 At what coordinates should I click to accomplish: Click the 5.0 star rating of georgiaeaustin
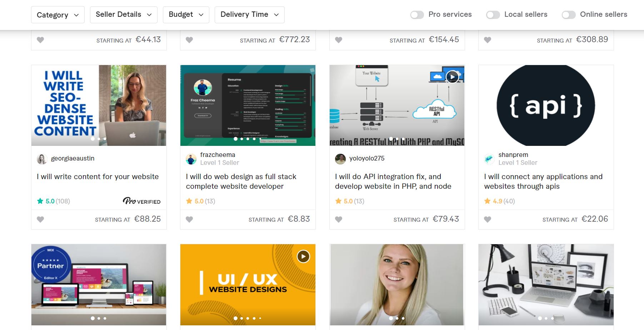point(46,201)
